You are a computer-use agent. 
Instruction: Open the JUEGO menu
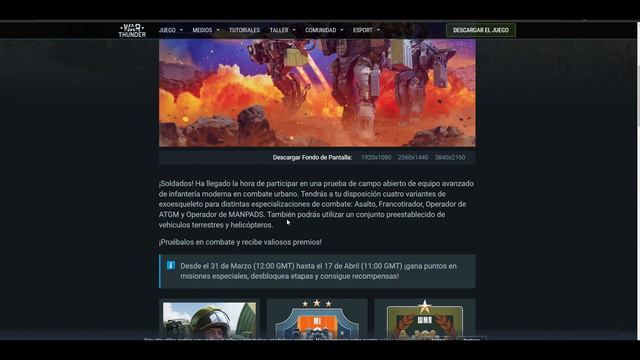tap(167, 30)
